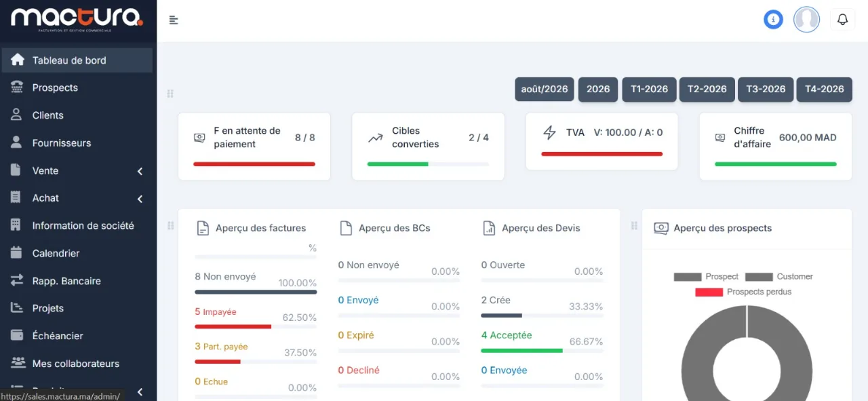Open the blue info icon
The height and width of the screenshot is (401, 868).
click(x=773, y=20)
